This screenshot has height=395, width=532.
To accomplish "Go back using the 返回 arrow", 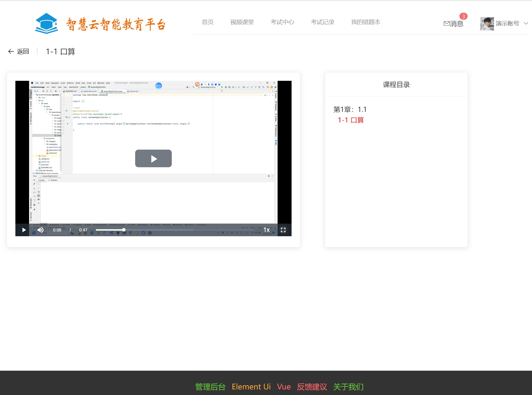I will (x=11, y=51).
